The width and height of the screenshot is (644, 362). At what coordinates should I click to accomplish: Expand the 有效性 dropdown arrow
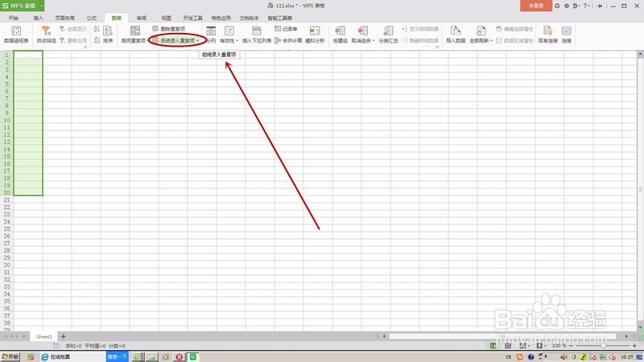237,41
